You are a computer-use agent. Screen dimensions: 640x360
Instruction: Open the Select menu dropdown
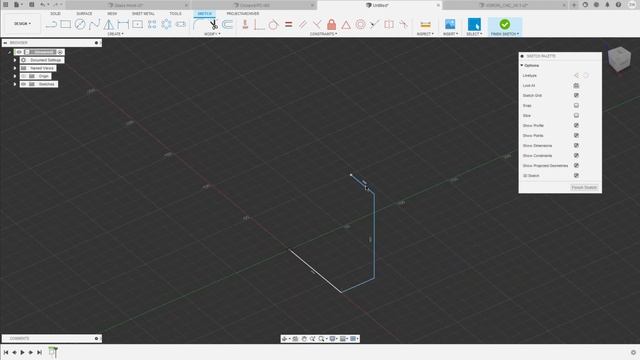point(474,34)
